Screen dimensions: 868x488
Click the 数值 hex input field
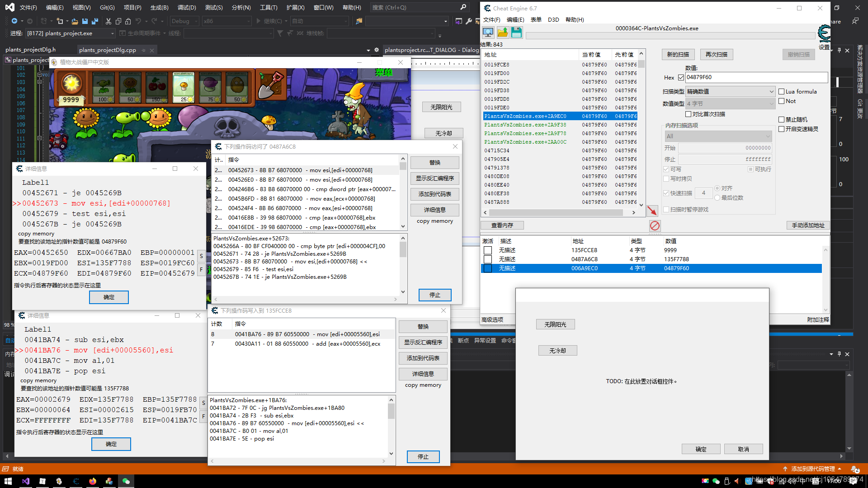pyautogui.click(x=756, y=77)
